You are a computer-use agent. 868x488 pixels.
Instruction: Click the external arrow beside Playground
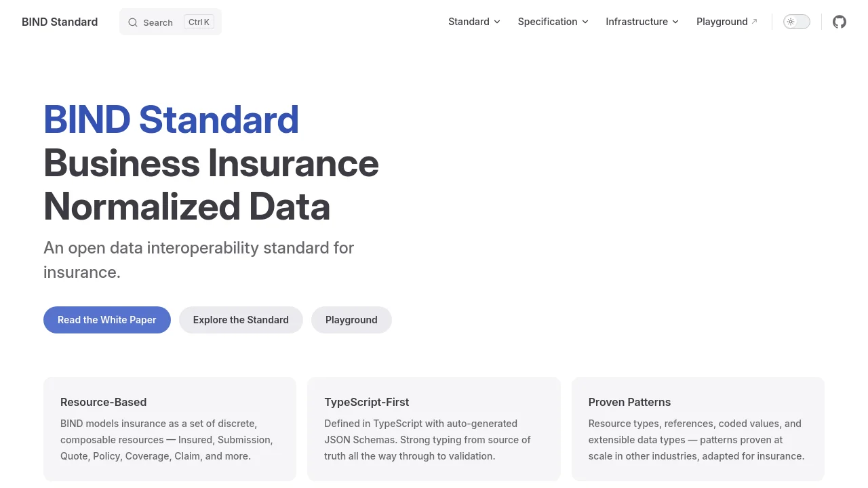[x=754, y=22]
